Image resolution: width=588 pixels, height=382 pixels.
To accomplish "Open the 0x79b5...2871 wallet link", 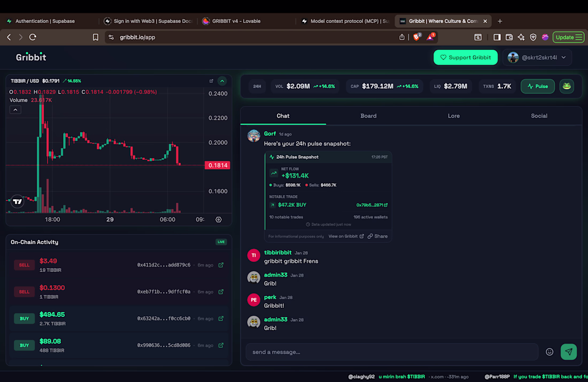I will (372, 205).
